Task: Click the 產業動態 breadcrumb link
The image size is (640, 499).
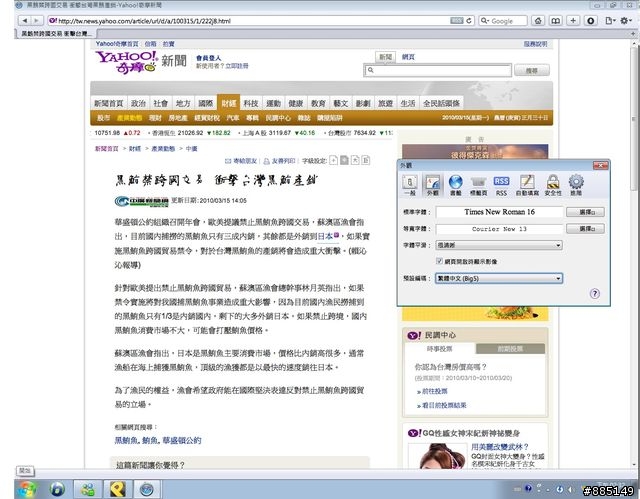Action: [x=163, y=149]
